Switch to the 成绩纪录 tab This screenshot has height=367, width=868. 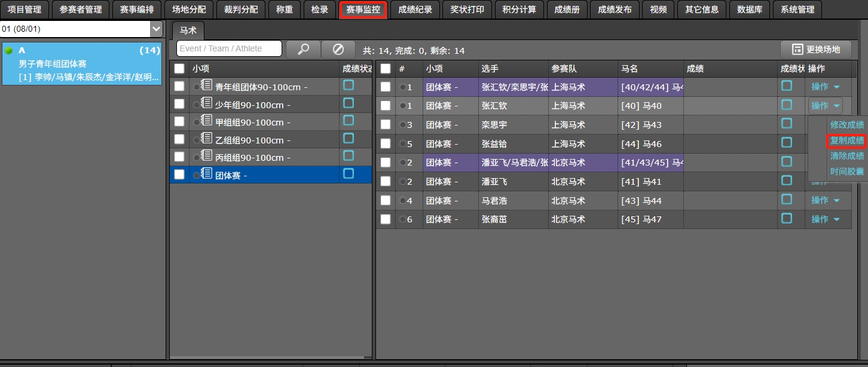click(x=415, y=10)
